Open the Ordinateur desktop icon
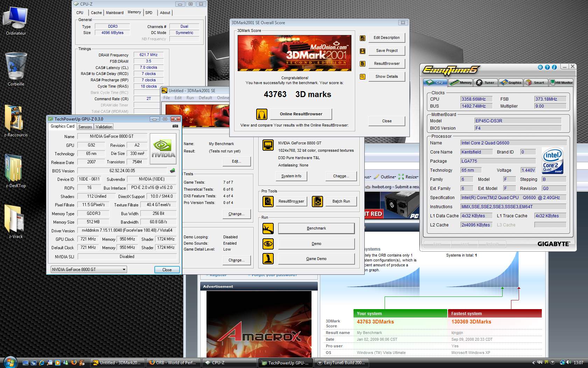The height and width of the screenshot is (368, 588). click(x=16, y=20)
